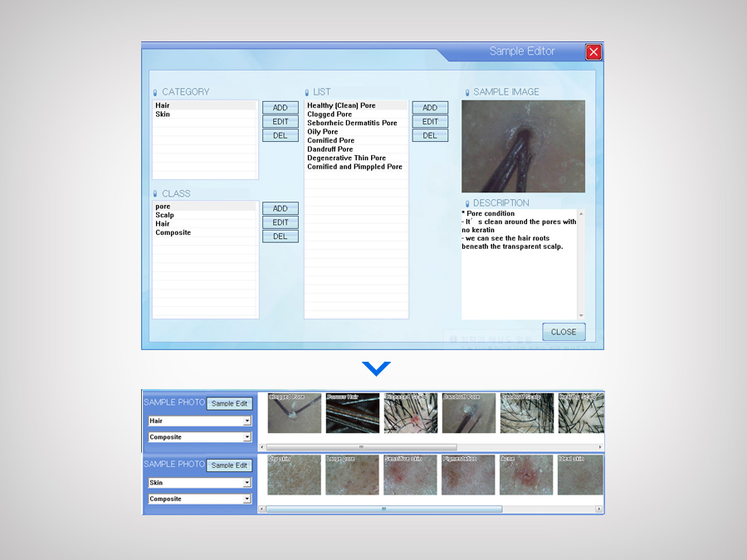Select the Porous Hair sample thumbnail
This screenshot has height=560, width=747.
click(352, 413)
